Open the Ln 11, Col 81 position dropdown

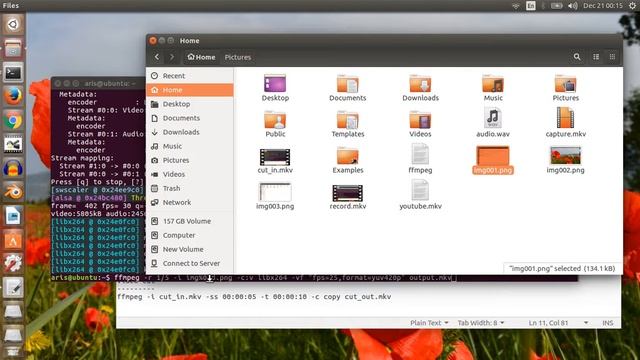click(x=558, y=323)
